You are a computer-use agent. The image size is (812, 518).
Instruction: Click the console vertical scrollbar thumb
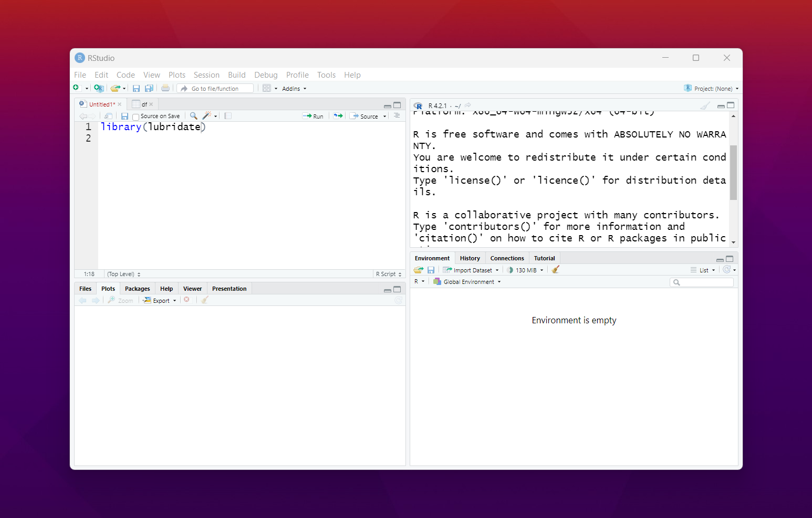tap(733, 172)
